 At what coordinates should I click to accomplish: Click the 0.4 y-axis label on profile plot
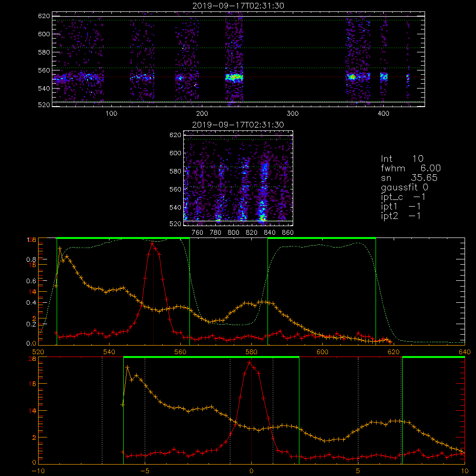[x=31, y=303]
